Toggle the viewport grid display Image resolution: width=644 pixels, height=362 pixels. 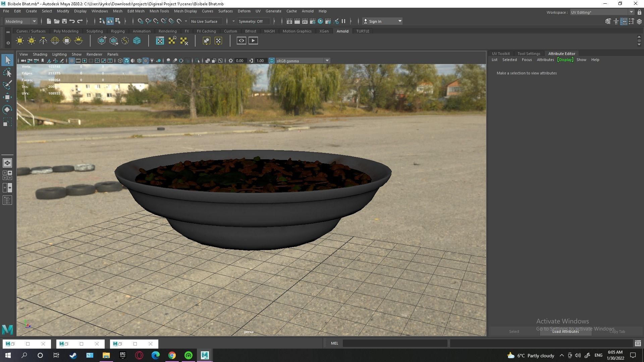pos(71,61)
